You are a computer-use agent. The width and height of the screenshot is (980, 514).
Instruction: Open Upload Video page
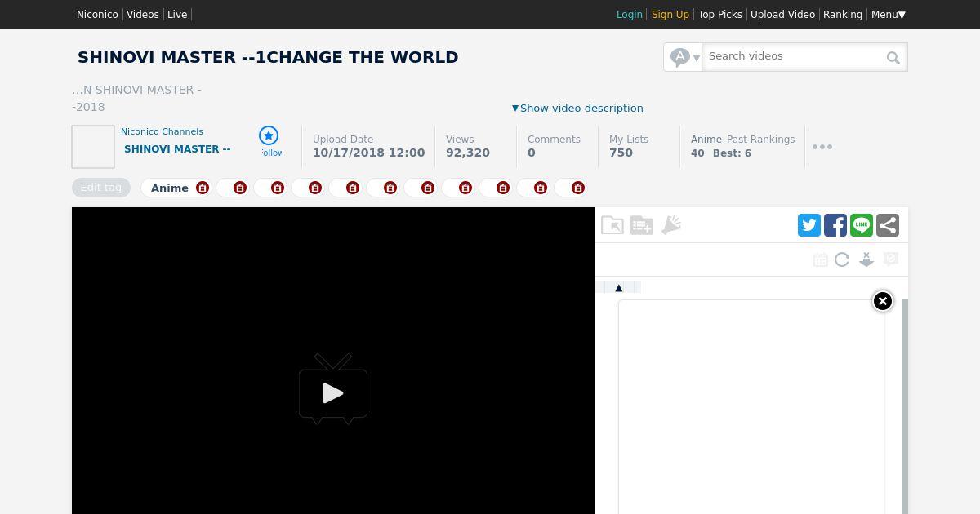tap(782, 15)
